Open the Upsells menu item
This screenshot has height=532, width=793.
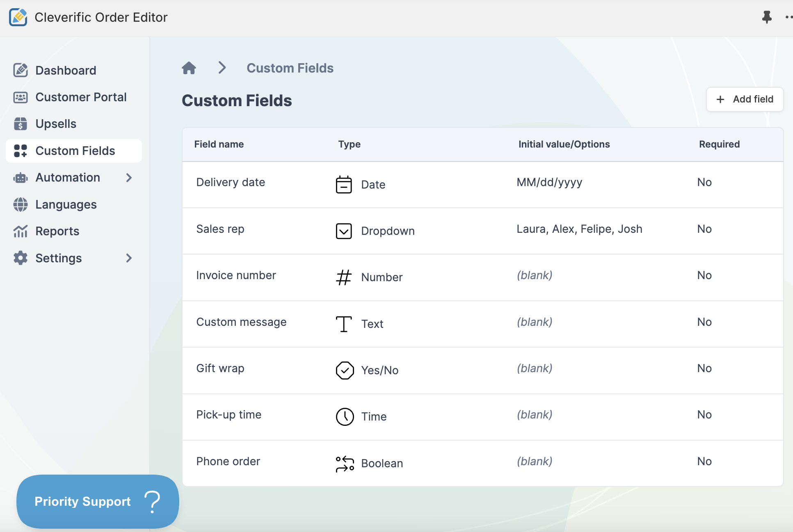coord(74,124)
